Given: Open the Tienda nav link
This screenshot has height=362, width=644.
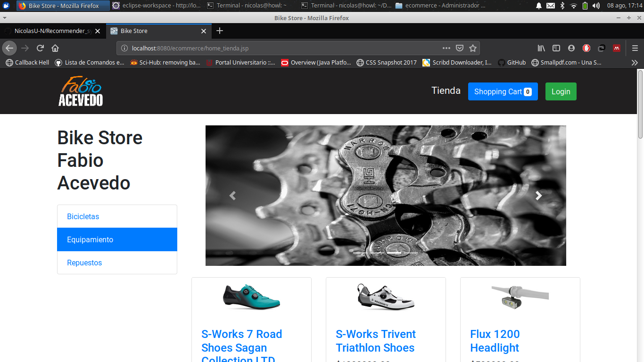Looking at the screenshot, I should [446, 90].
